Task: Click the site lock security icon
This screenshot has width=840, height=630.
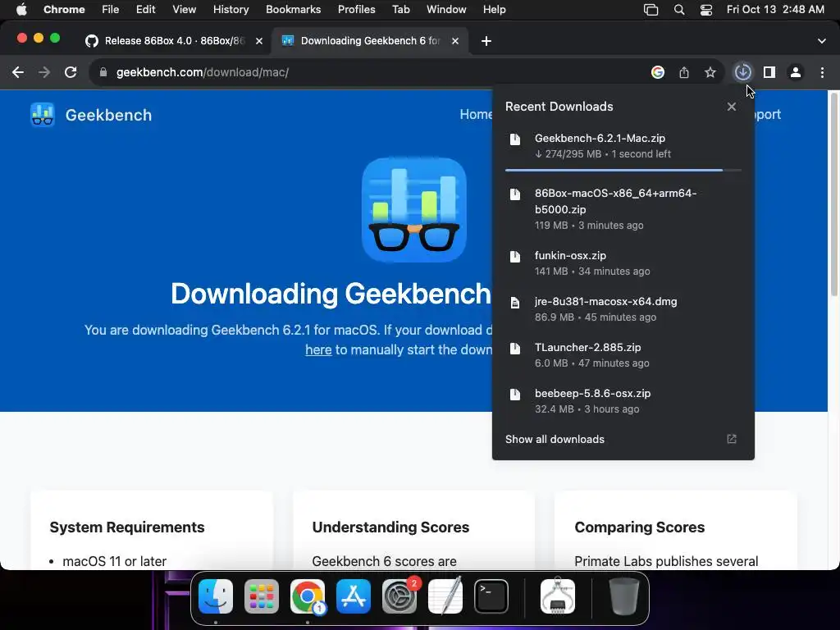Action: click(103, 72)
